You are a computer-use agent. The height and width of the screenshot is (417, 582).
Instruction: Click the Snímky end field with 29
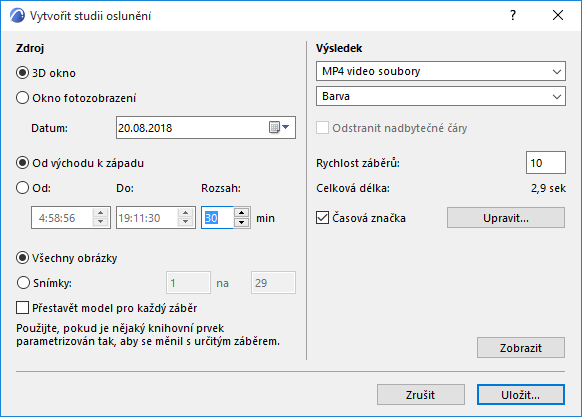pos(273,283)
